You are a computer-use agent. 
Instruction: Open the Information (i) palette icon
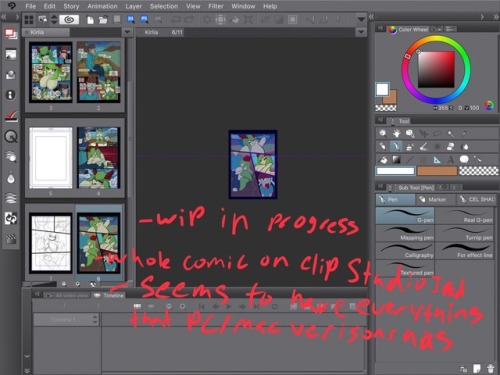tap(11, 95)
